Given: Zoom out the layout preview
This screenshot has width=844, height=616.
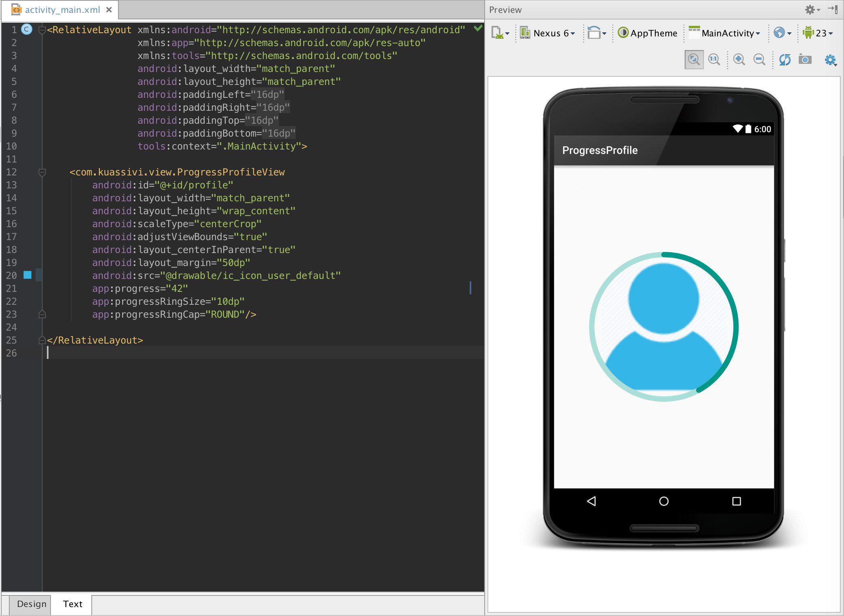Looking at the screenshot, I should tap(759, 60).
